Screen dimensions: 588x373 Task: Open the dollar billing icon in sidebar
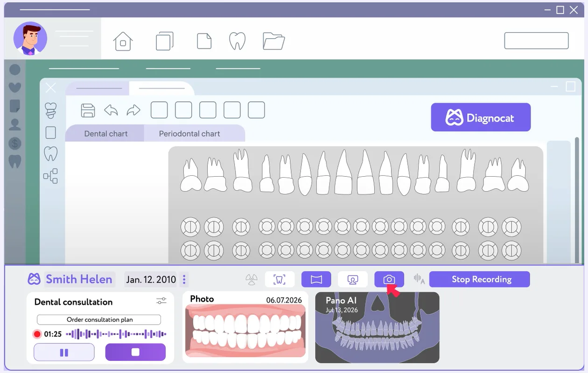tap(15, 143)
